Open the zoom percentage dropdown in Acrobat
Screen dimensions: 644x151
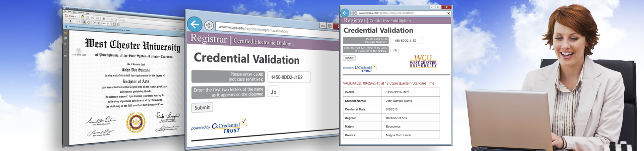pyautogui.click(x=109, y=24)
